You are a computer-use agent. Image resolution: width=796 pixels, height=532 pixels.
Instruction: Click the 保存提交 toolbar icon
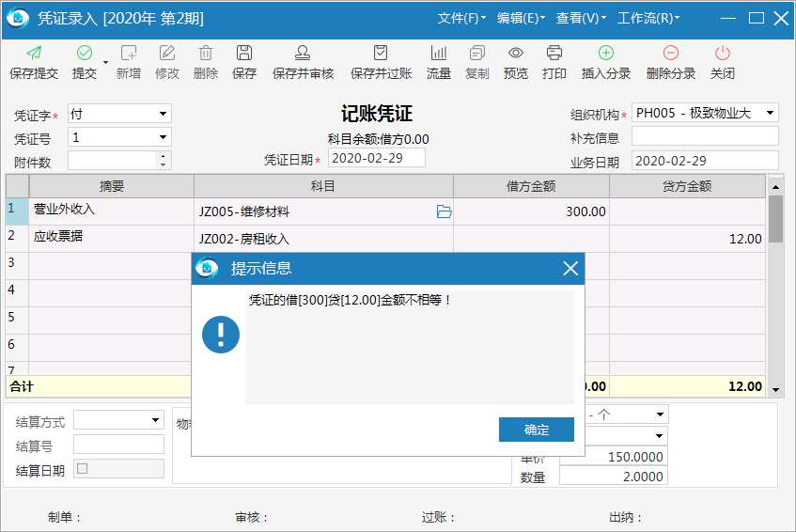(x=34, y=53)
